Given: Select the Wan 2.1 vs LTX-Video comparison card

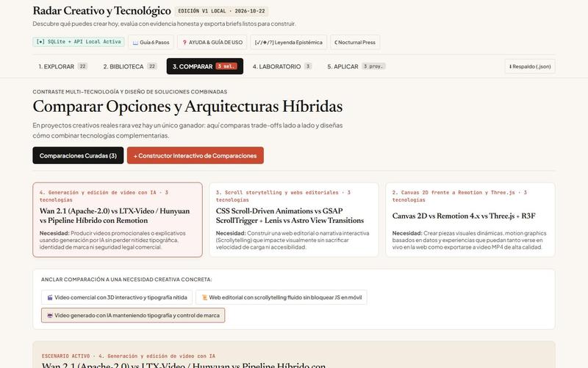Looking at the screenshot, I should (x=118, y=219).
